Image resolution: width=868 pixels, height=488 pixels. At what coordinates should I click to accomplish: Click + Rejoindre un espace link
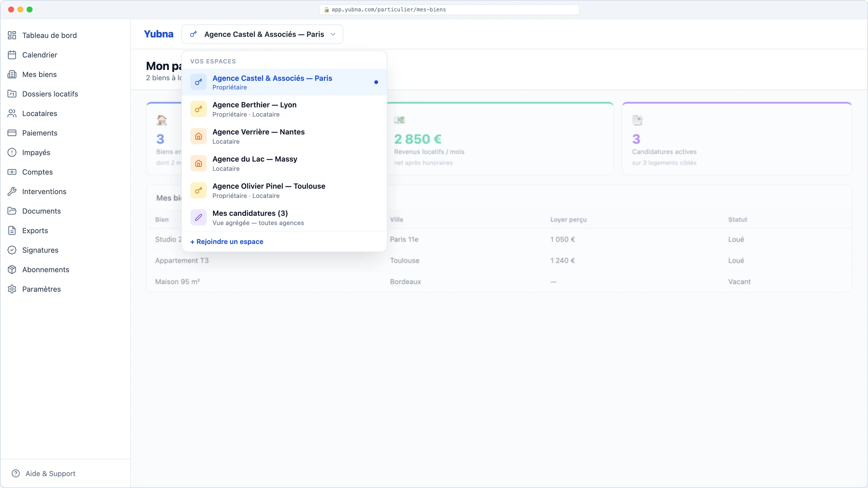[x=227, y=242]
